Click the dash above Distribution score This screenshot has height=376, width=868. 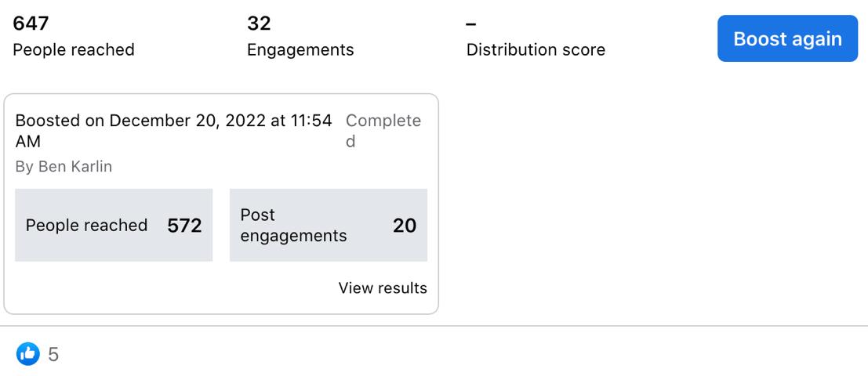tap(471, 24)
